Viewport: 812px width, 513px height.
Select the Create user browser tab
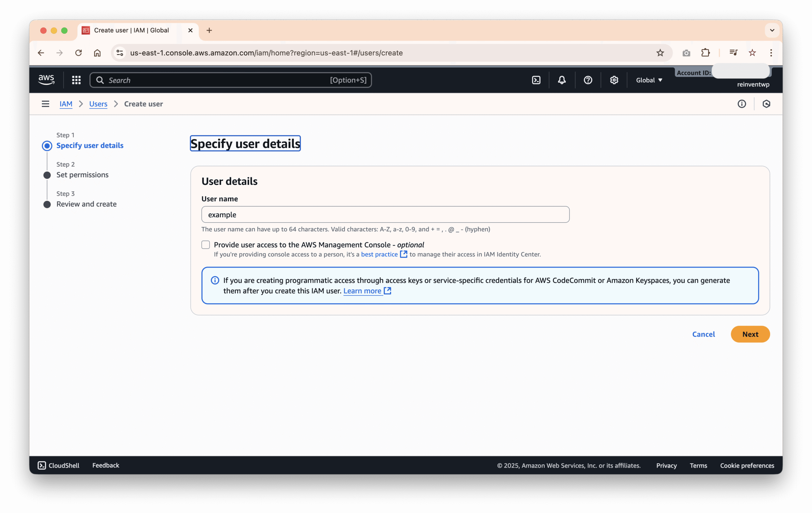(x=132, y=30)
